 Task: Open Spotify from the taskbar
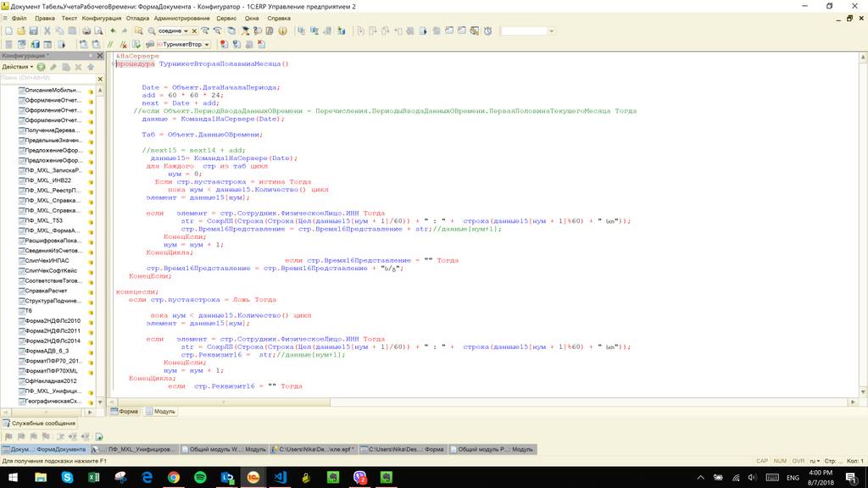coord(200,477)
